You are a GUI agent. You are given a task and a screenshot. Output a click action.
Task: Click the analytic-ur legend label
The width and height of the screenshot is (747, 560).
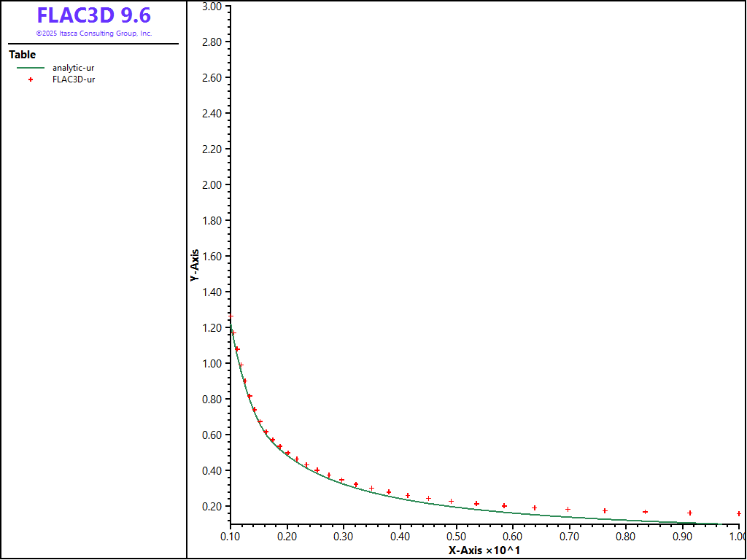(x=73, y=68)
